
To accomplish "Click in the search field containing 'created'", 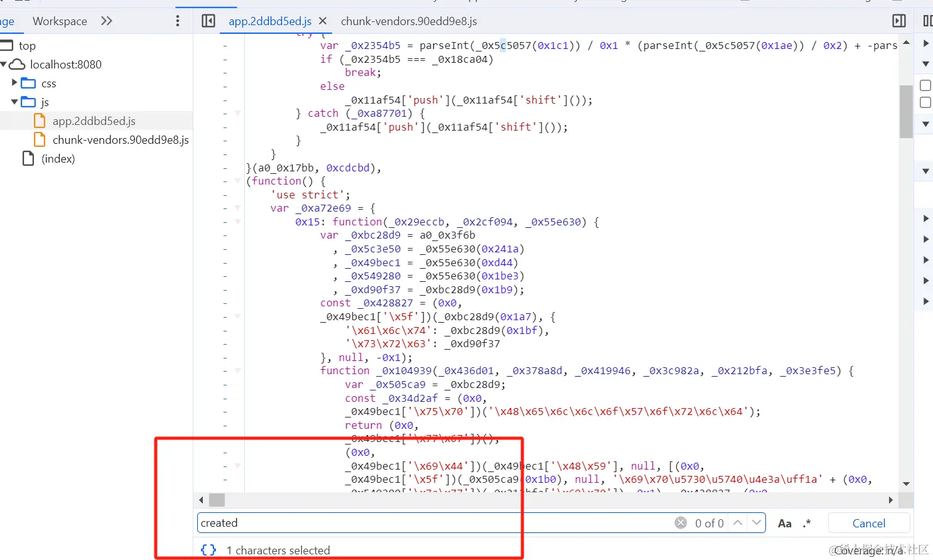I will (434, 523).
